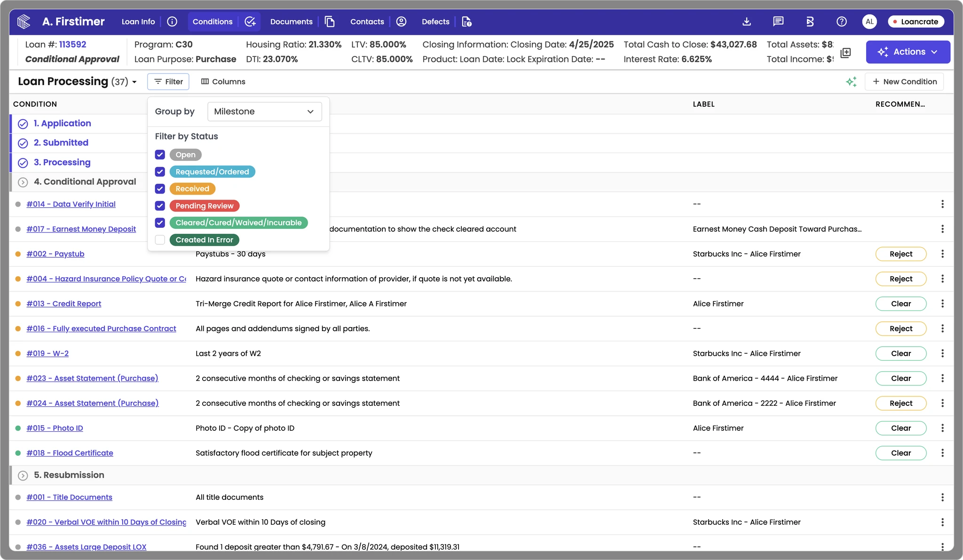Image resolution: width=963 pixels, height=560 pixels.
Task: Open the #013 - Credit Report link
Action: click(x=63, y=303)
